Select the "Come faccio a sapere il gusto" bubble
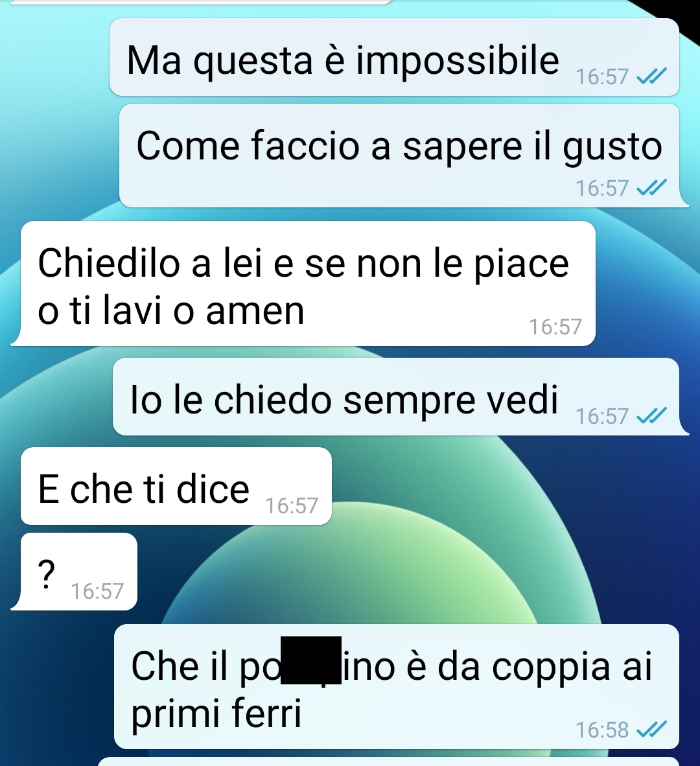 coord(401,156)
